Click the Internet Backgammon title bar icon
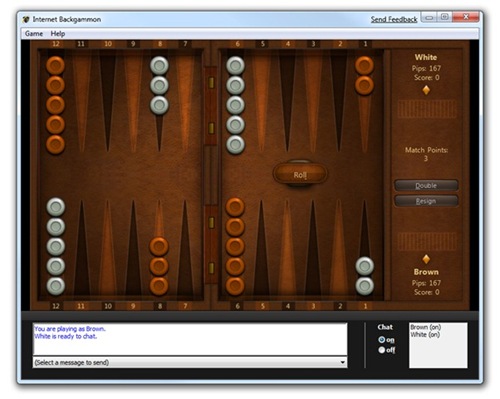 (26, 19)
